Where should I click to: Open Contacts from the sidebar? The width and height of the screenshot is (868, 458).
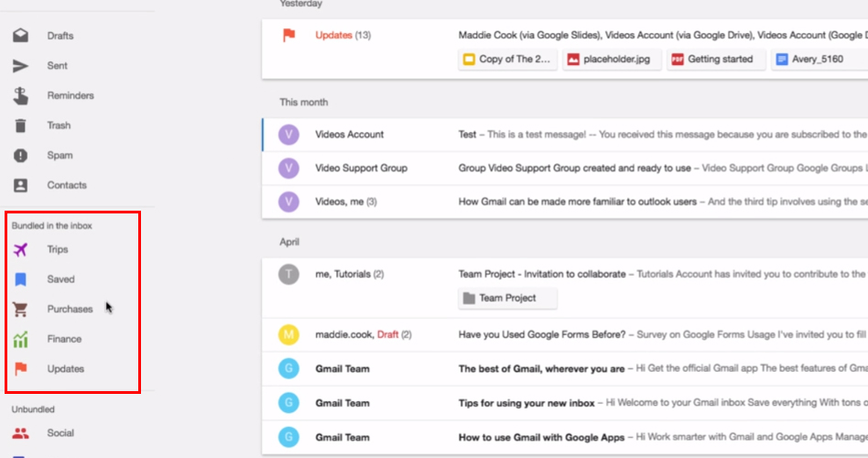pyautogui.click(x=67, y=185)
